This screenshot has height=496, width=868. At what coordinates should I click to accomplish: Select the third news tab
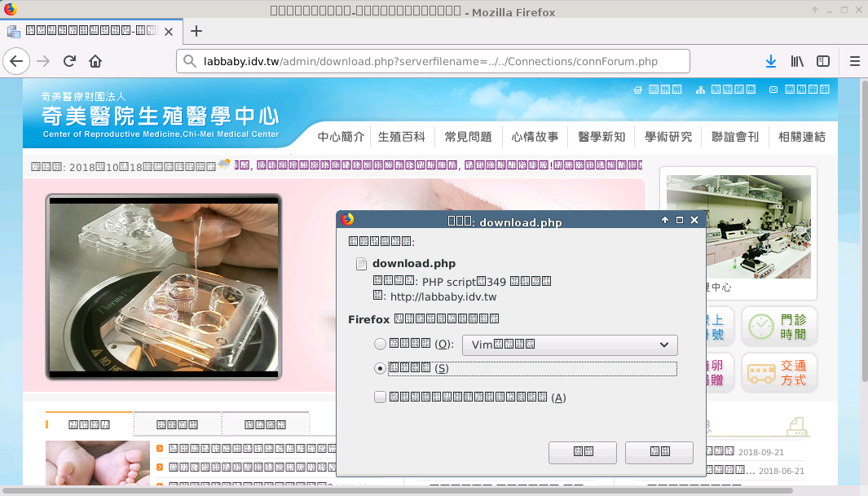pos(265,424)
